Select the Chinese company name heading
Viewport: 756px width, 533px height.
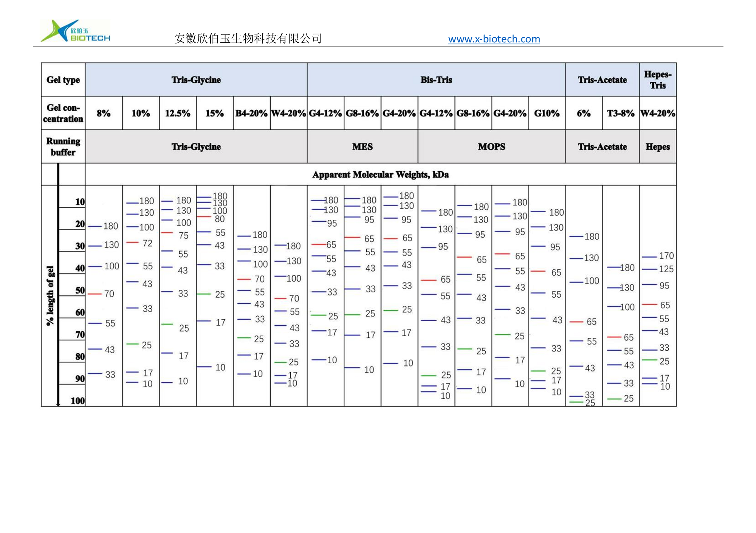[248, 38]
